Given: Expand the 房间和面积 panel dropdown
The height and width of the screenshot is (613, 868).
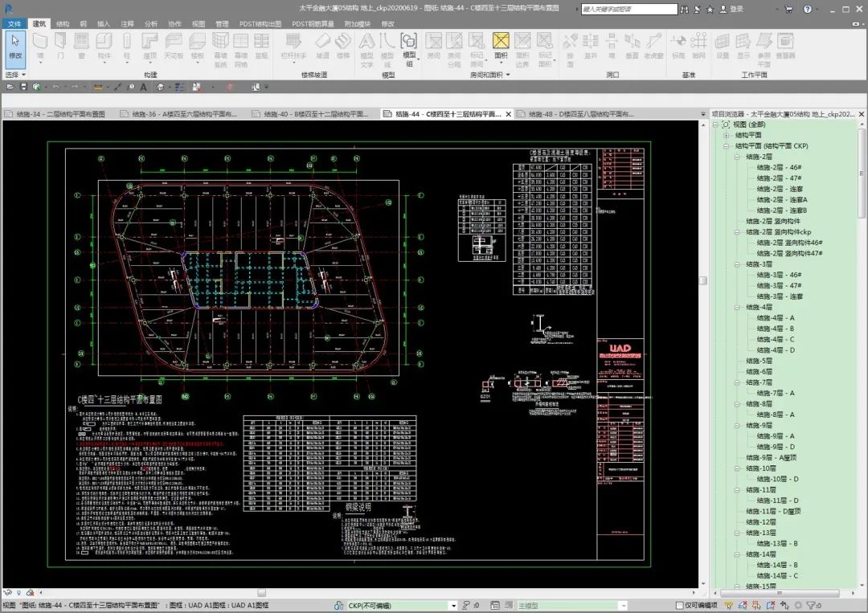Looking at the screenshot, I should point(508,75).
